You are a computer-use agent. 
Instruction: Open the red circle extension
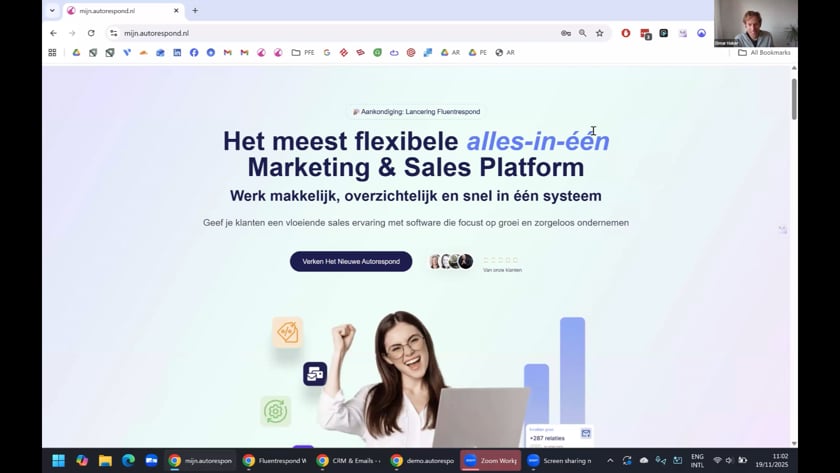click(x=626, y=33)
